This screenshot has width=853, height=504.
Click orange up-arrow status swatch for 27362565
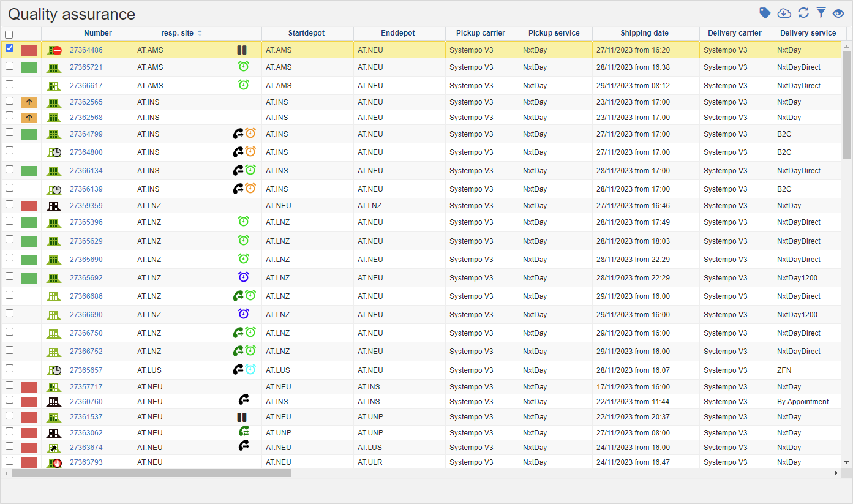click(x=29, y=102)
